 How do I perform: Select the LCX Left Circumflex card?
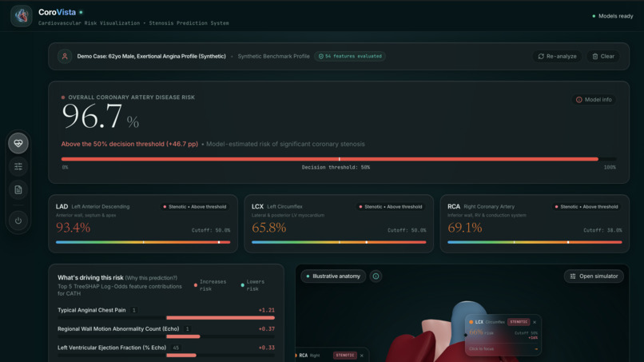coord(339,224)
